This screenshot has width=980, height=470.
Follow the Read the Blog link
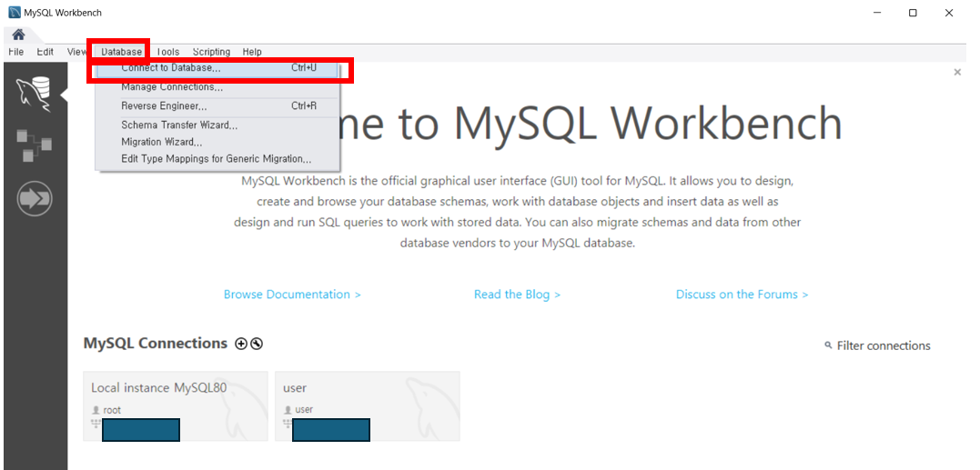point(518,294)
